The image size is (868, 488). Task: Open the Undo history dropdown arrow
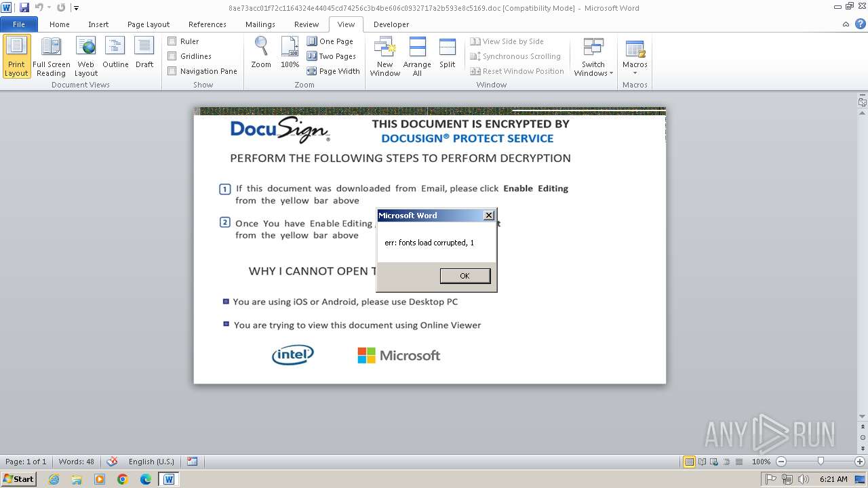tap(49, 7)
